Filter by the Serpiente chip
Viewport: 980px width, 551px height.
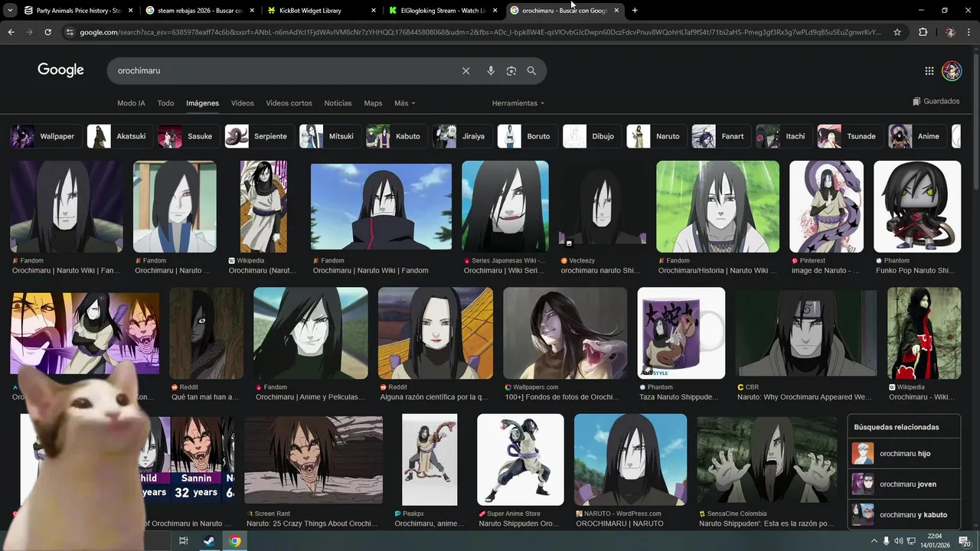(259, 136)
